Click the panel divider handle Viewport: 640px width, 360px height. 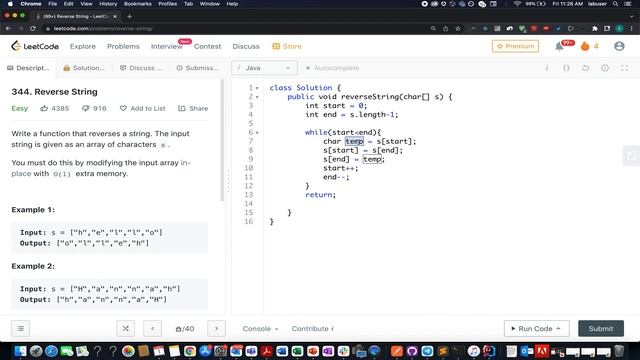[229, 182]
